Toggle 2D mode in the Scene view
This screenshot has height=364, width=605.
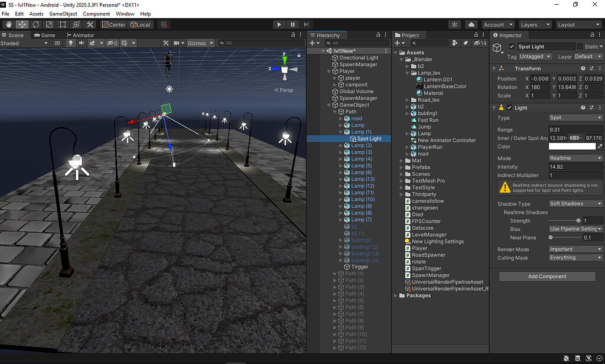57,43
